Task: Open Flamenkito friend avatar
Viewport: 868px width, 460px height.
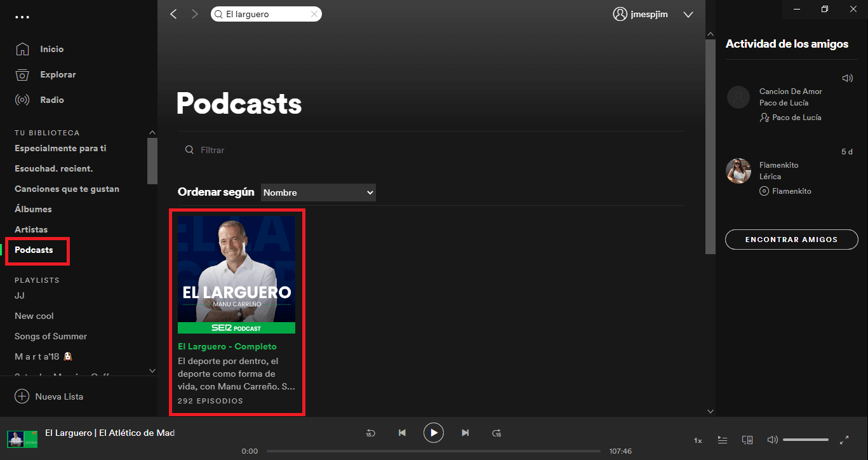Action: point(738,171)
